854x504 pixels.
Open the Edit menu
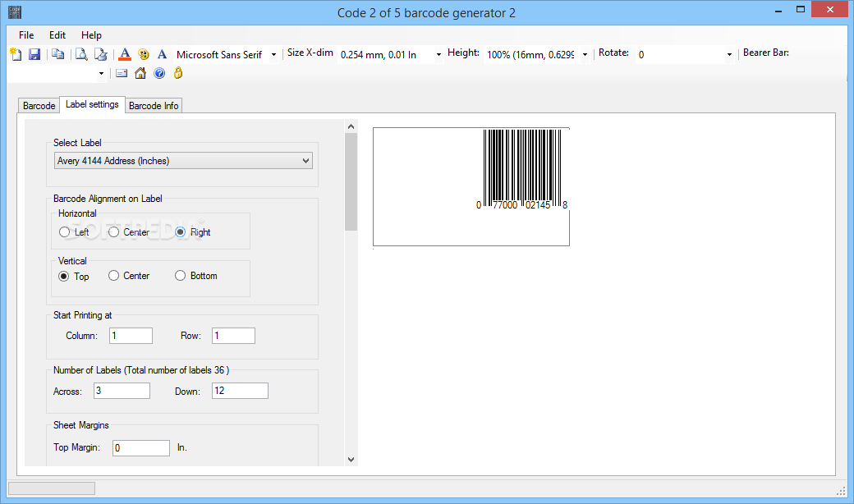57,34
